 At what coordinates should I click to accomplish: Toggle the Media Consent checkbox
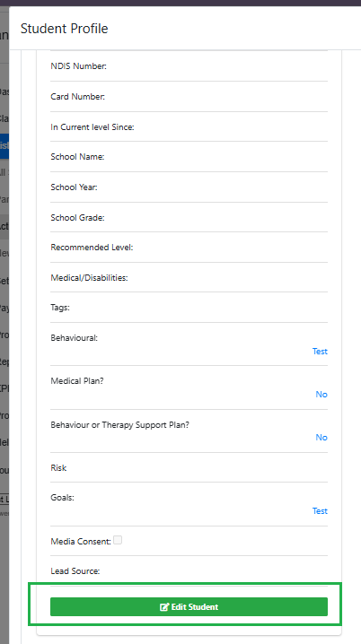click(118, 541)
